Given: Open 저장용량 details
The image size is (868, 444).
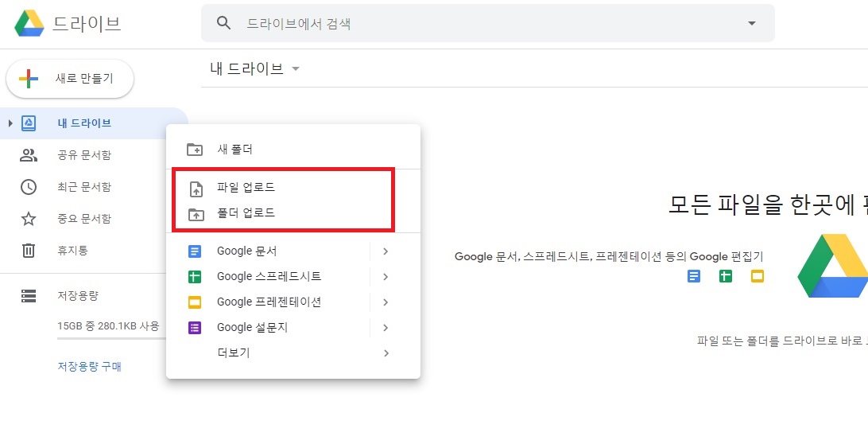Looking at the screenshot, I should pyautogui.click(x=78, y=296).
